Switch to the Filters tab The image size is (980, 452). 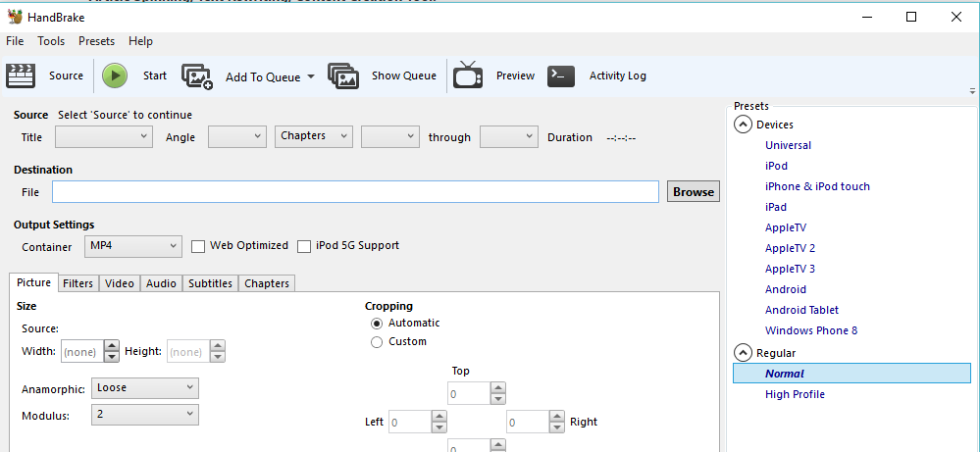pyautogui.click(x=78, y=283)
